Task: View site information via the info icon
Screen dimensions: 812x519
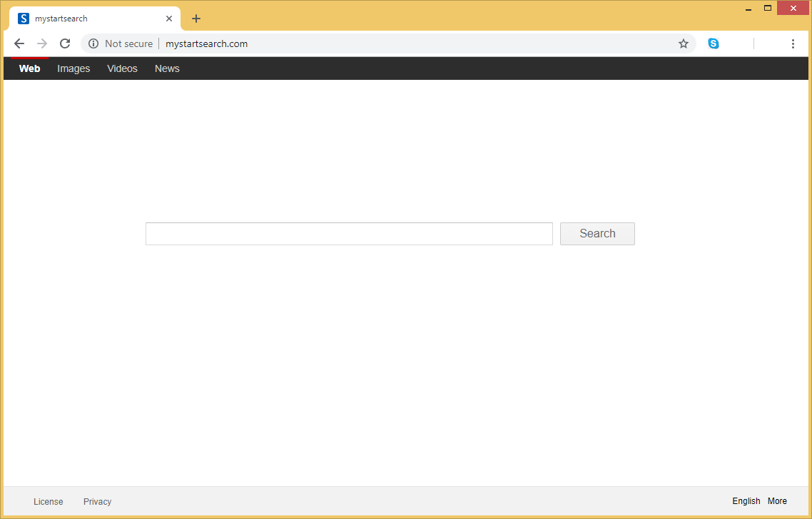Action: (x=93, y=43)
